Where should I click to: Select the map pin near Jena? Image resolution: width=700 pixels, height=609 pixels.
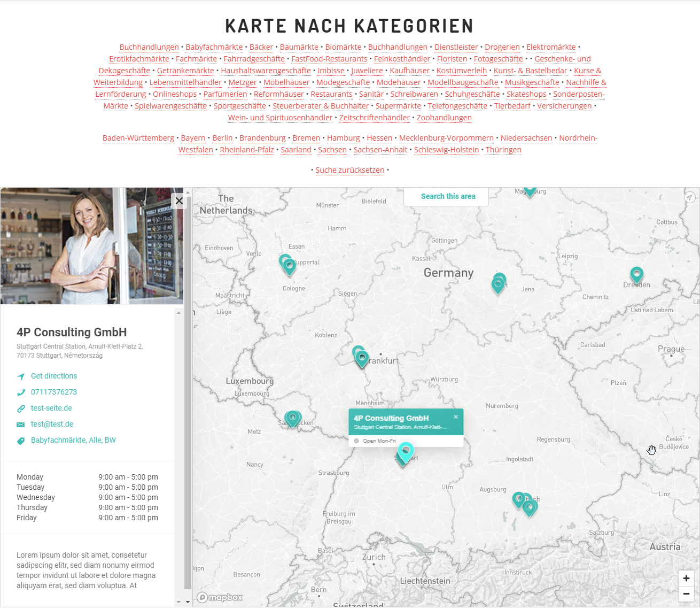tap(498, 286)
